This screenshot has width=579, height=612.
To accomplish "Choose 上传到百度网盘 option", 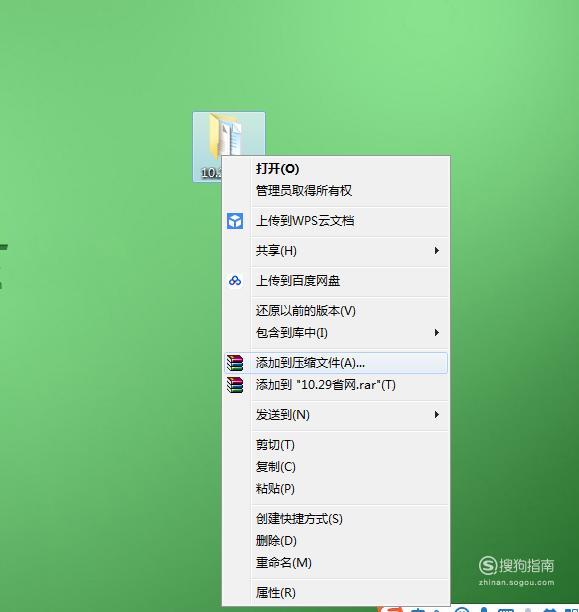I will [x=336, y=281].
